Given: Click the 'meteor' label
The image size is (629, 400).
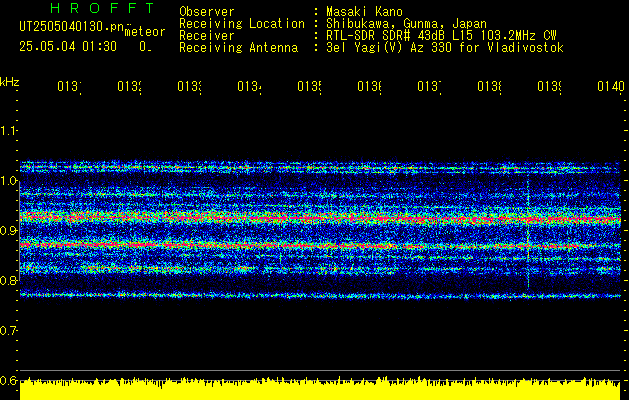Looking at the screenshot, I should [x=145, y=32].
